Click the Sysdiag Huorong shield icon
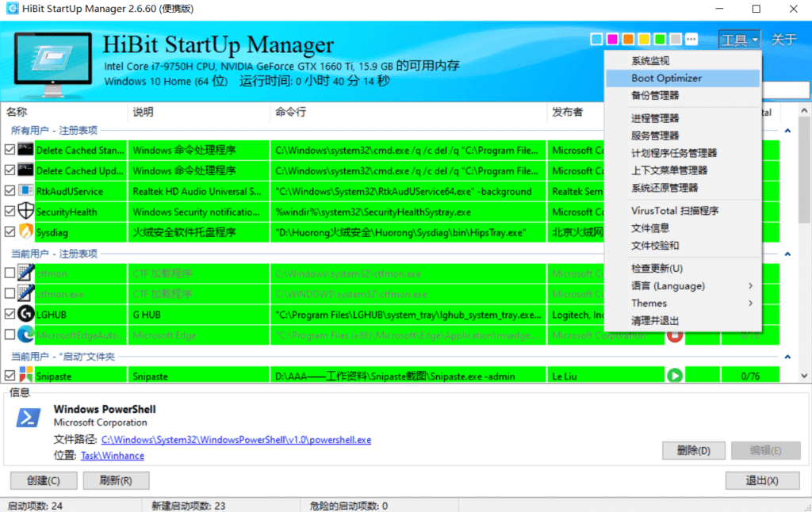Screen dimensions: 812x512 click(x=25, y=232)
